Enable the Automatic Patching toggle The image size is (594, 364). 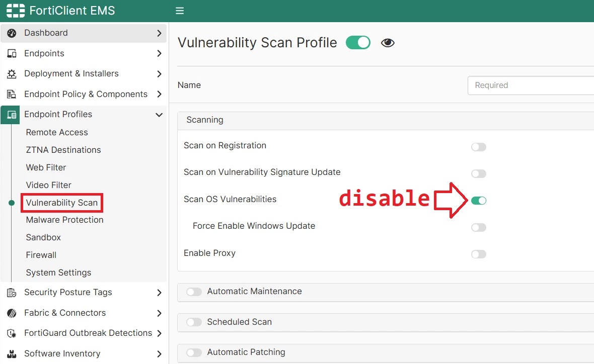click(194, 352)
